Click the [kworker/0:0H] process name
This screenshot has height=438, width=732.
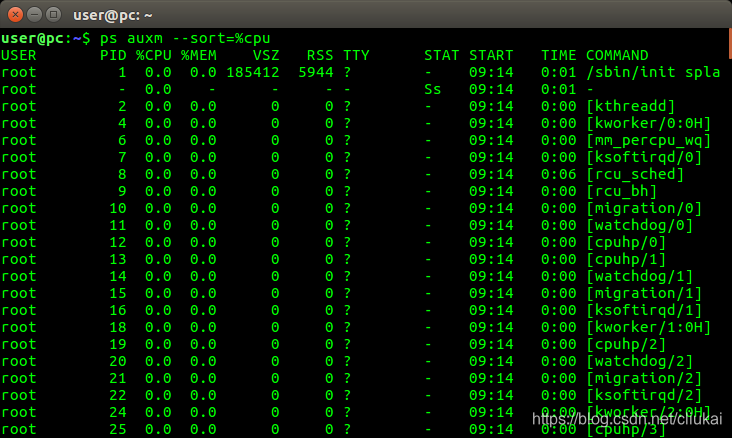(x=648, y=123)
